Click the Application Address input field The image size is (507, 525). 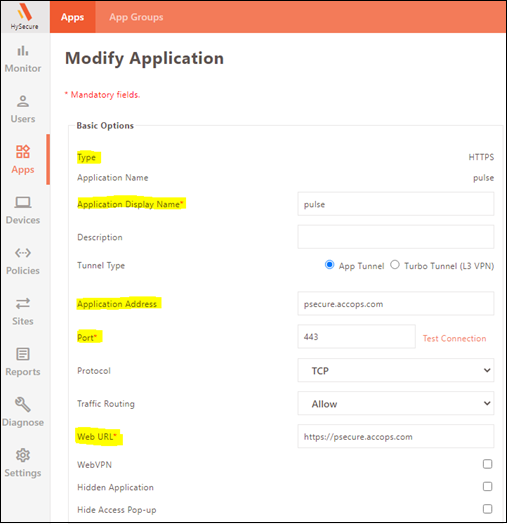(395, 304)
